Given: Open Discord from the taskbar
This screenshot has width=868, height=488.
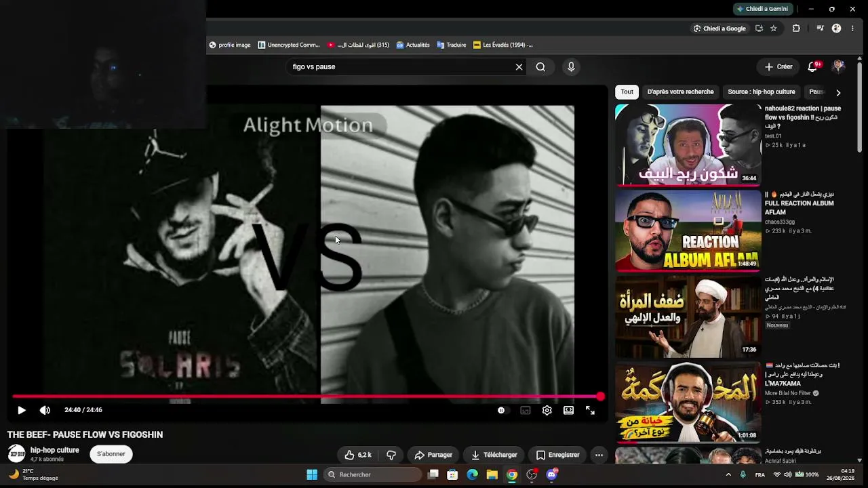Looking at the screenshot, I should click(x=552, y=474).
